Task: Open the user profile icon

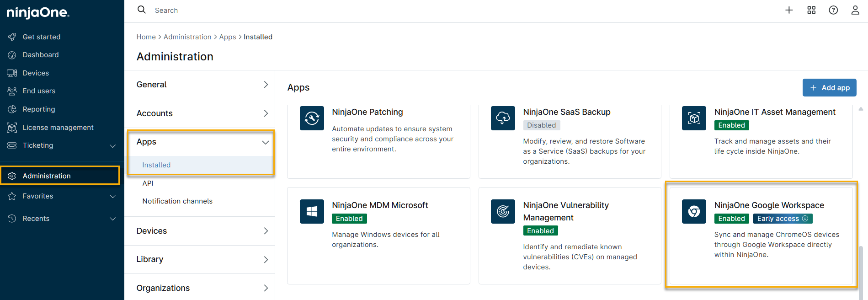Action: point(855,10)
